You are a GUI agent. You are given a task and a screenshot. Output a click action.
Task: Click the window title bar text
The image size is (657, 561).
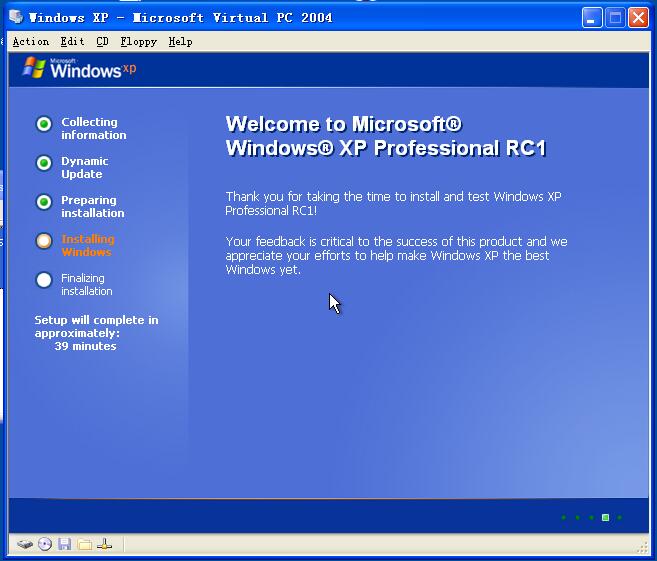[180, 18]
